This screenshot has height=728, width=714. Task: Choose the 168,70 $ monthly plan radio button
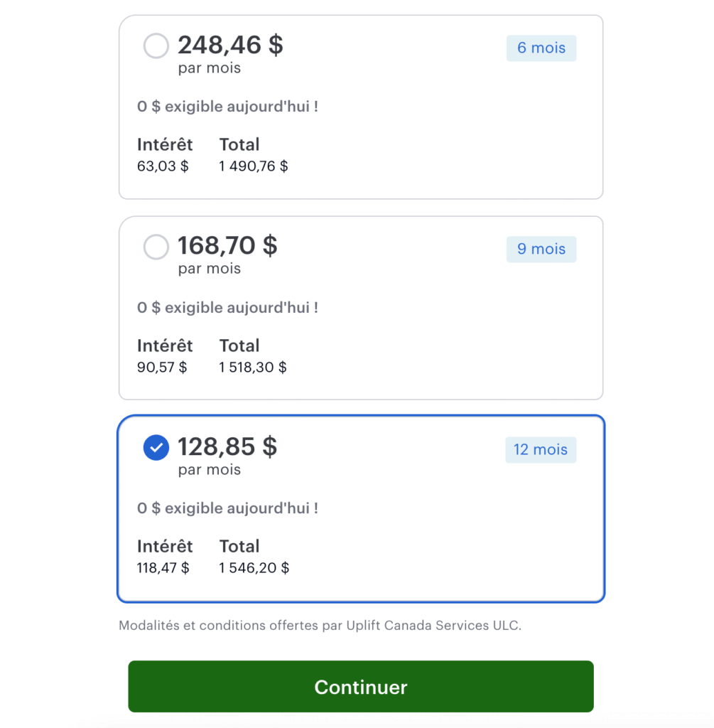coord(156,247)
